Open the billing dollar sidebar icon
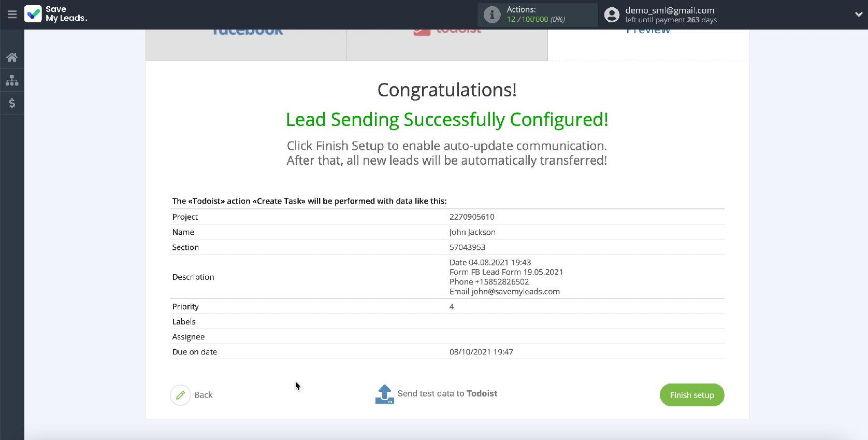The width and height of the screenshot is (868, 440). point(12,103)
